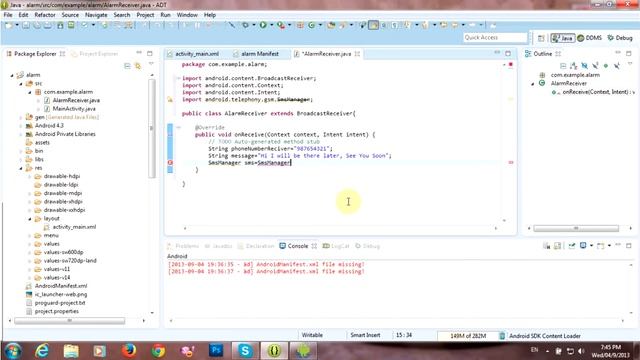
Task: Open Firefox from the taskbar
Action: point(129,350)
